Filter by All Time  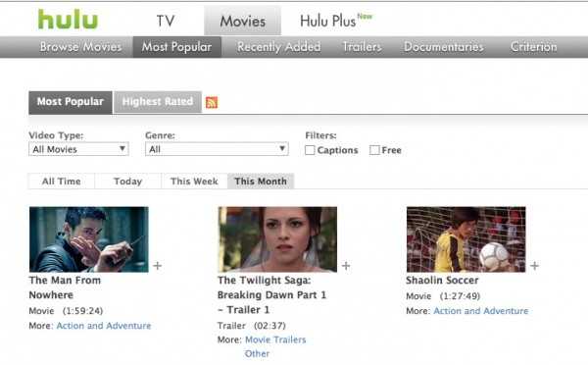click(61, 182)
